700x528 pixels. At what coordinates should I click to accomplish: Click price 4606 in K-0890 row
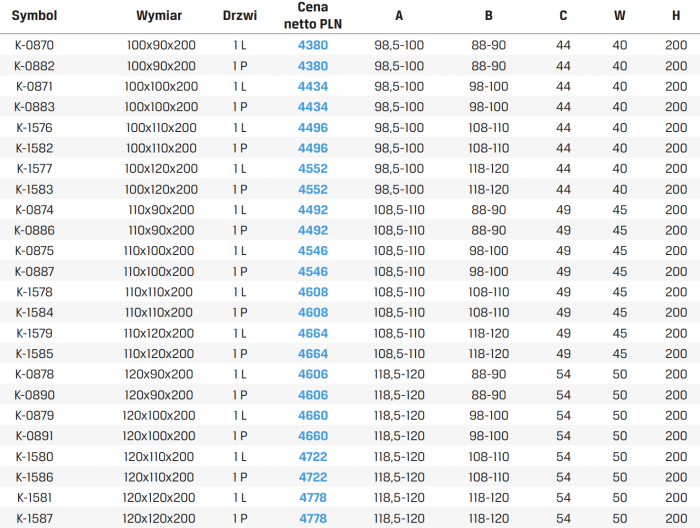(x=313, y=395)
